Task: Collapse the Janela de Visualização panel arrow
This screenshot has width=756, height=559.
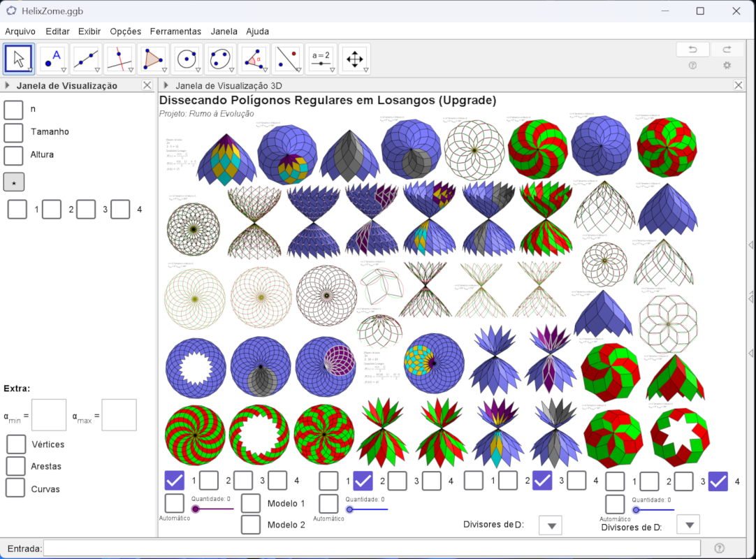Action: click(x=7, y=86)
